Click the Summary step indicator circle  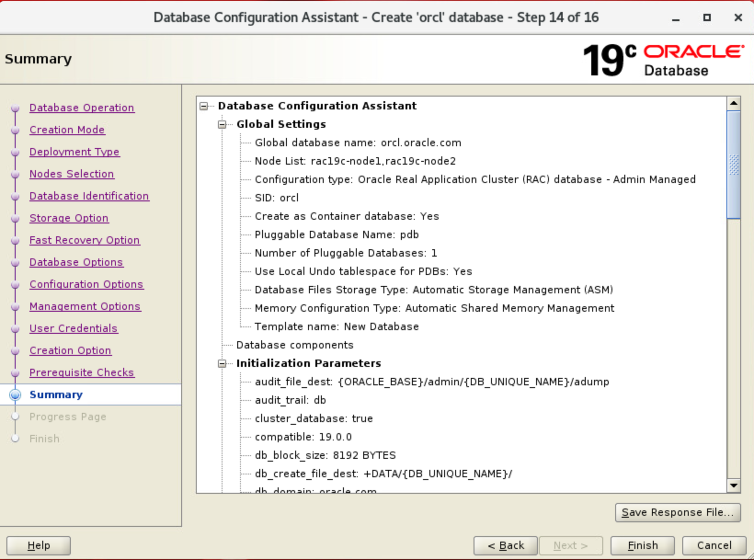coord(15,394)
